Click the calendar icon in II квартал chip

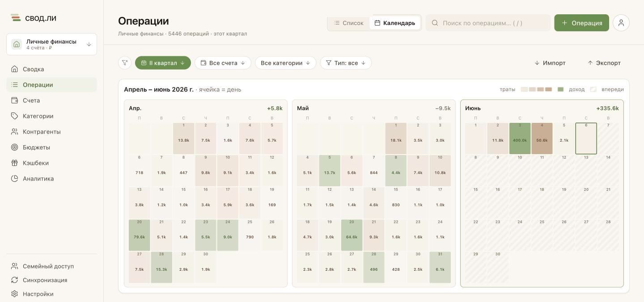tap(144, 63)
